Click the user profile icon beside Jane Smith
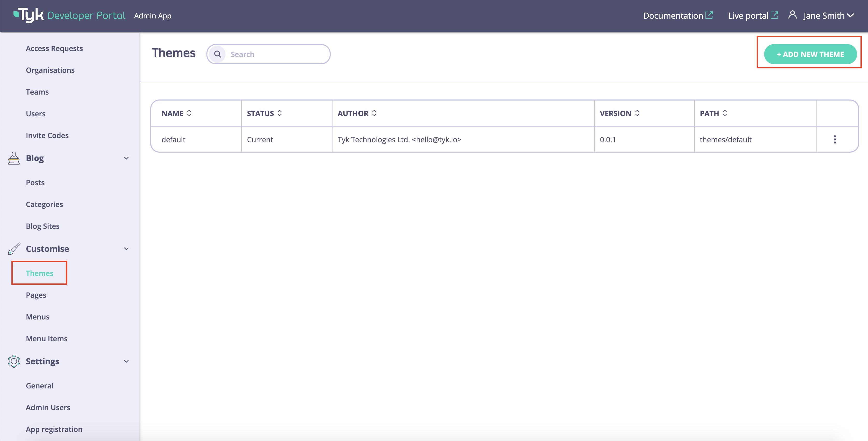868x441 pixels. click(793, 15)
